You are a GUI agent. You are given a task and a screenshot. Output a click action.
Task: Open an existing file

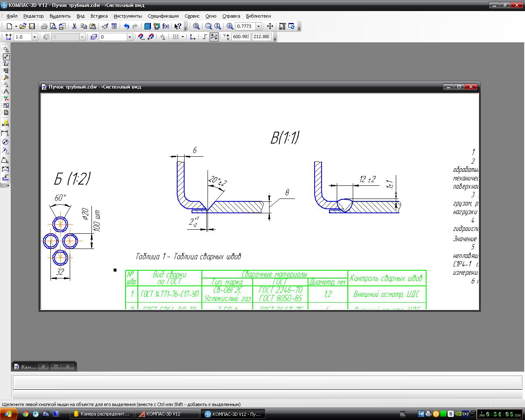(23, 26)
